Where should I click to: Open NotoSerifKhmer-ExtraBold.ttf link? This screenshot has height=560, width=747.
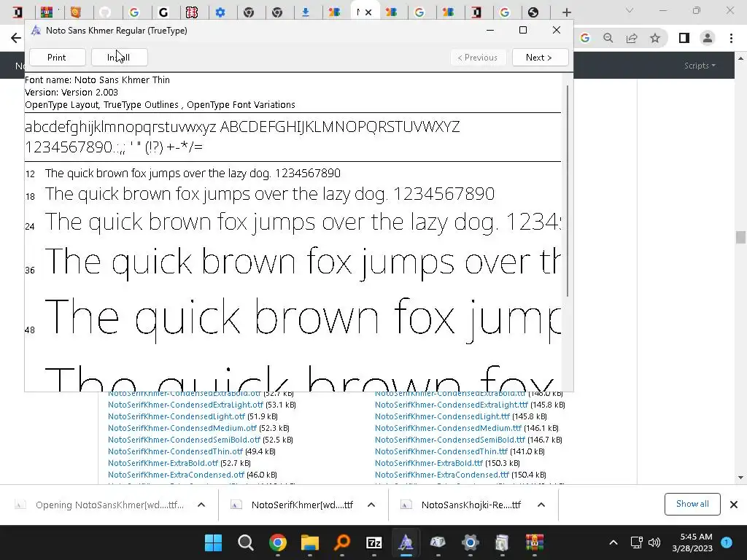429,463
